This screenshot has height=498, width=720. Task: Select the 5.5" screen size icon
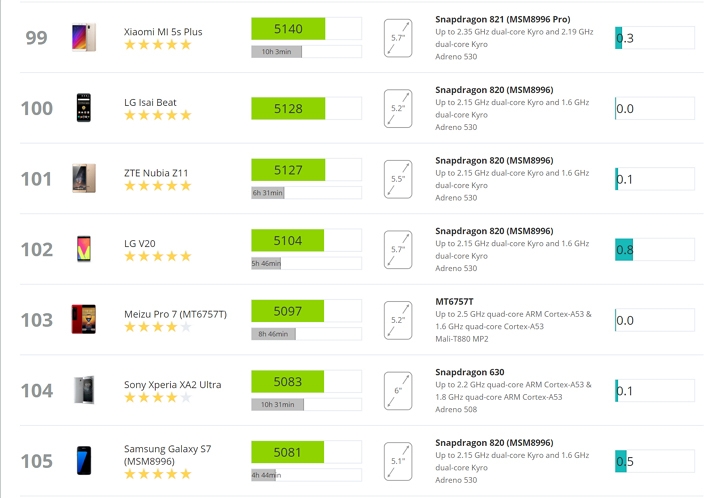398,179
